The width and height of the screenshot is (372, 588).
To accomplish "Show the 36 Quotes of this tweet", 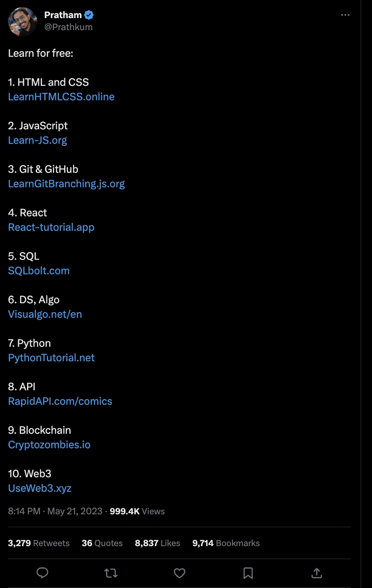I will [x=102, y=543].
